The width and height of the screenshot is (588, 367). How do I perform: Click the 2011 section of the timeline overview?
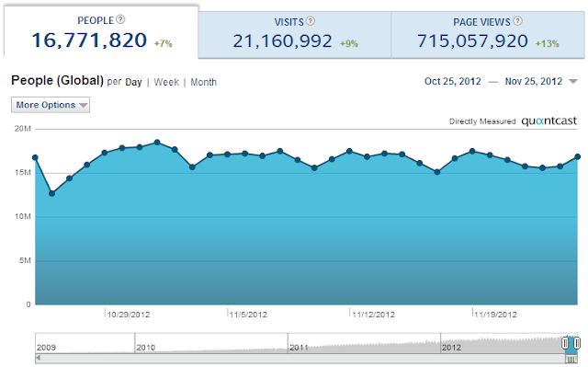point(364,343)
